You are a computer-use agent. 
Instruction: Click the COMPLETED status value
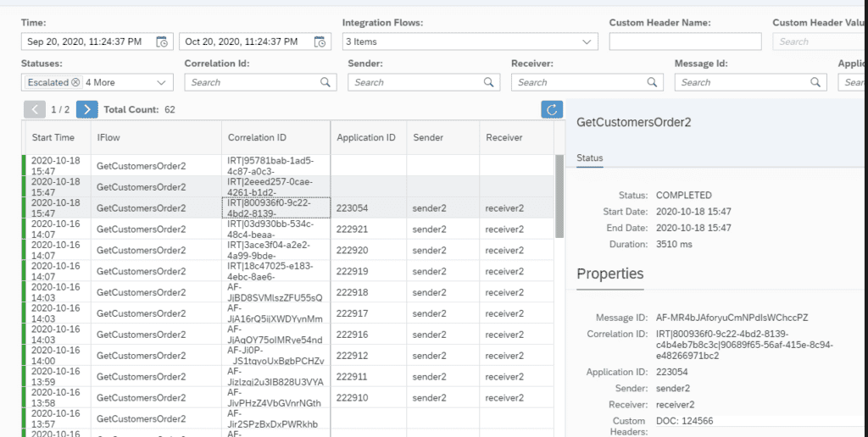coord(684,196)
